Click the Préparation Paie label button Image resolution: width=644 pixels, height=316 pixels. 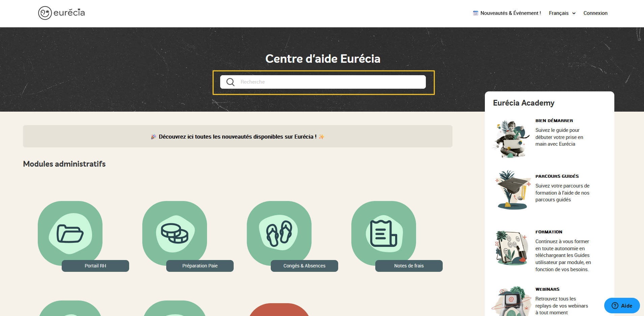point(200,266)
